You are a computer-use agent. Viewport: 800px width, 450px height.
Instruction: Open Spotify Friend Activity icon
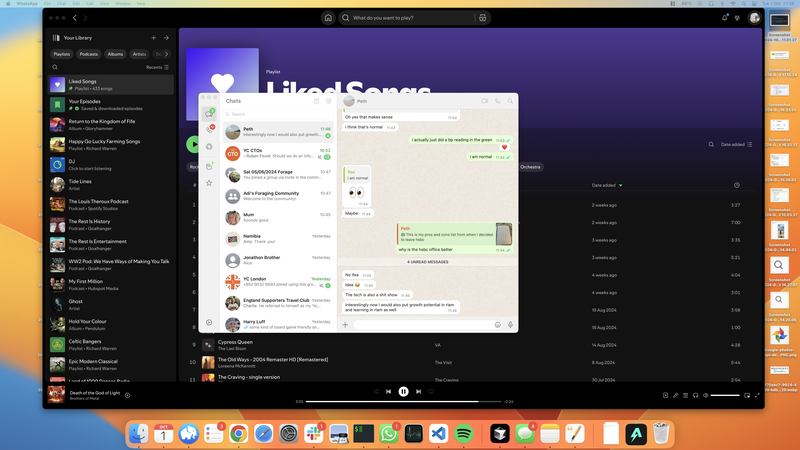pos(737,18)
